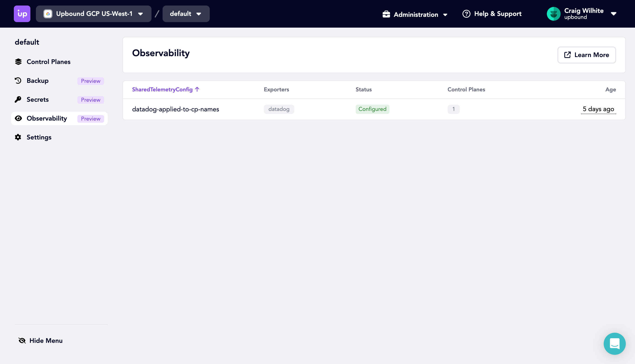Open the chat support widget
The image size is (635, 364).
pyautogui.click(x=615, y=344)
